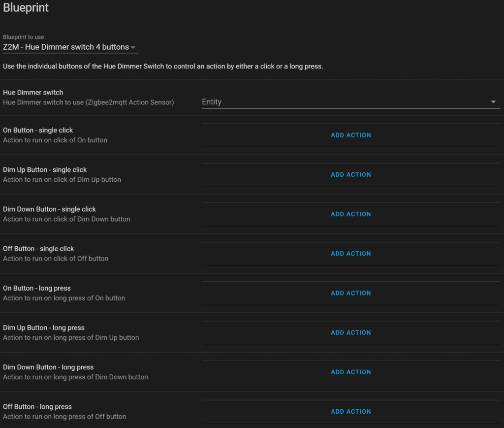504x428 pixels.
Task: Click the Entity input field
Action: click(x=345, y=102)
